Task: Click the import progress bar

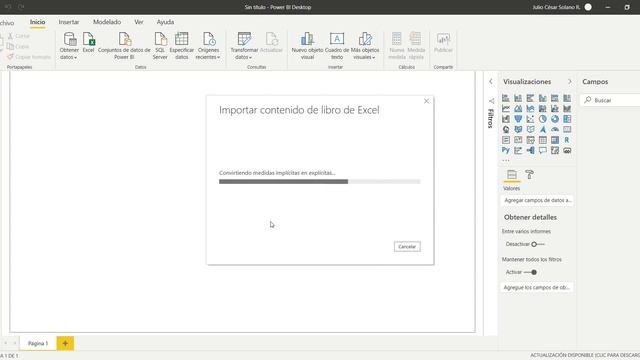Action: coord(320,182)
